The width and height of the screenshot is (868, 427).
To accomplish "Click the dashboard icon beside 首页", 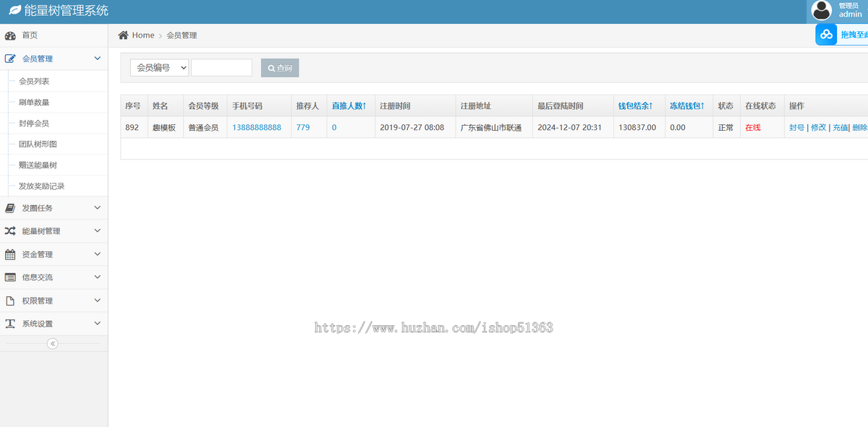I will tap(10, 35).
